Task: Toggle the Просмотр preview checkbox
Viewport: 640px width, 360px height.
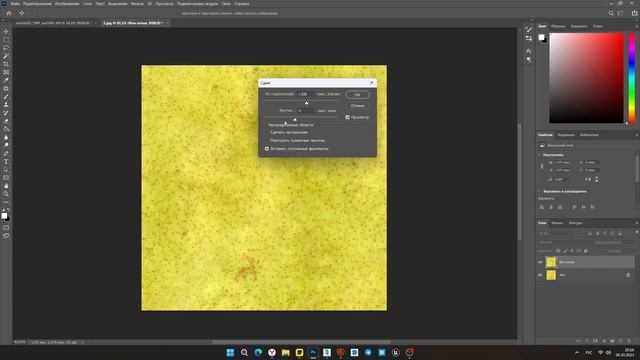Action: tap(347, 117)
